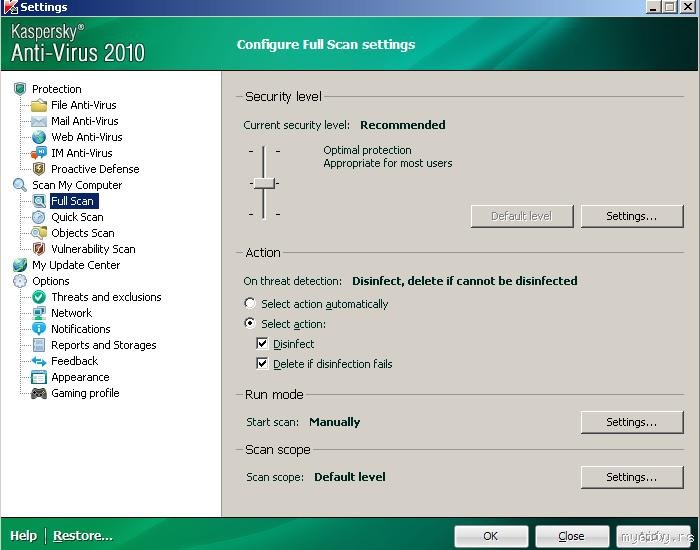Click the security level slider handle
Viewport: 700px width, 550px height.
pyautogui.click(x=264, y=183)
